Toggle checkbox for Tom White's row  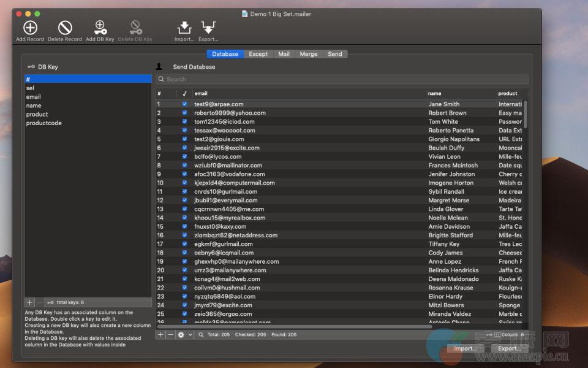pyautogui.click(x=185, y=121)
